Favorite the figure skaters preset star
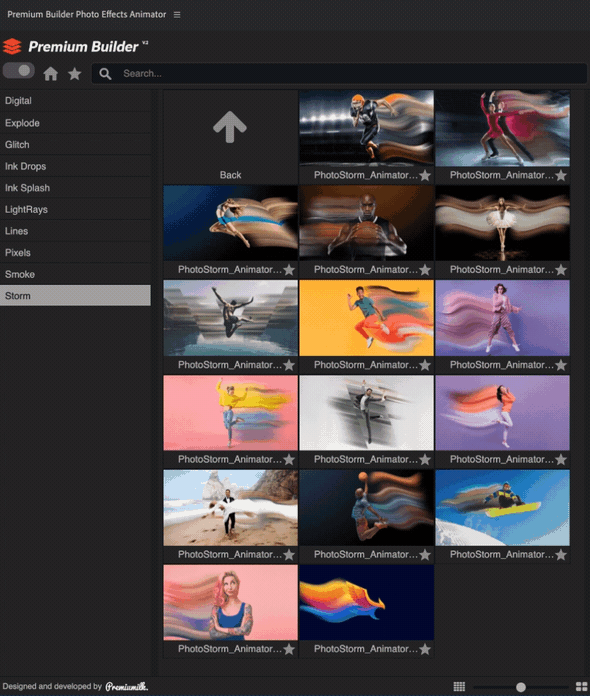590x696 pixels. (x=561, y=175)
